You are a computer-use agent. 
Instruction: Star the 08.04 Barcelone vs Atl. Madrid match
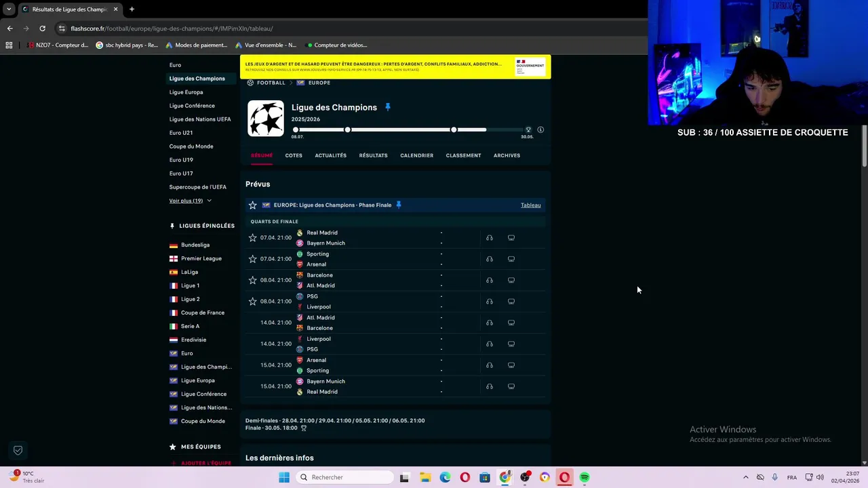point(253,280)
